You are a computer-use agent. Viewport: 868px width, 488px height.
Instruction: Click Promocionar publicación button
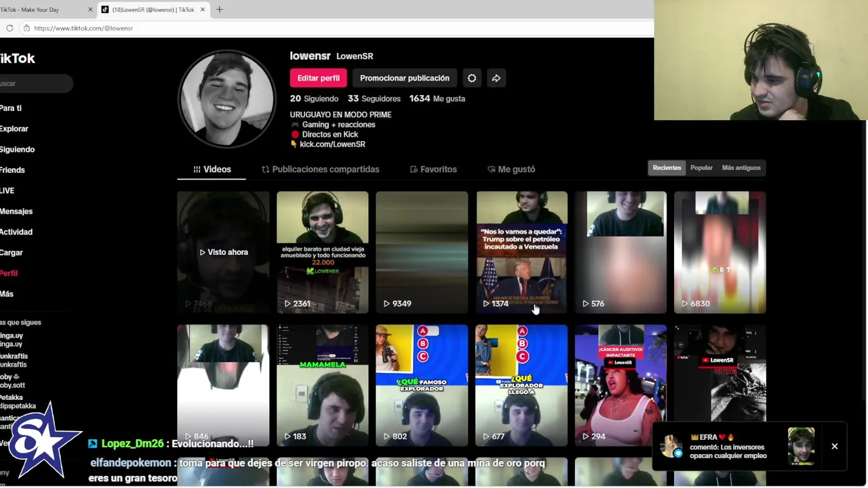[x=405, y=78]
